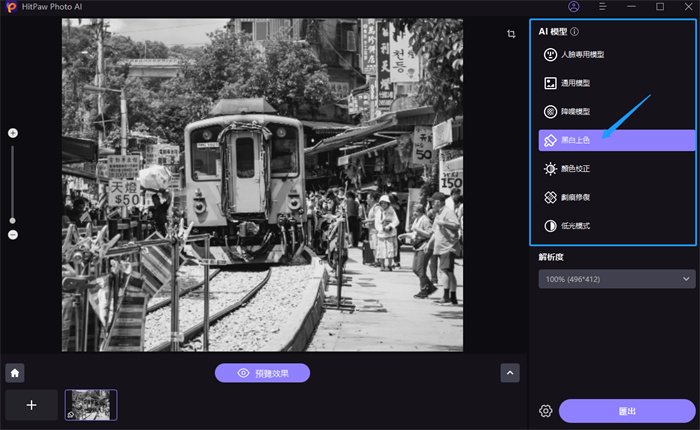Click the zoom in plus icon
Viewport: 700px width, 430px height.
coord(13,133)
